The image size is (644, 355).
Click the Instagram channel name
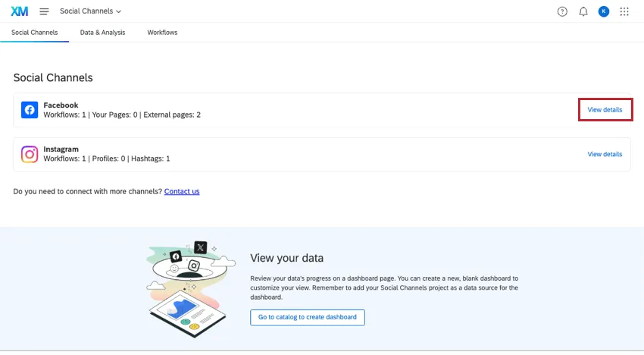pos(61,149)
